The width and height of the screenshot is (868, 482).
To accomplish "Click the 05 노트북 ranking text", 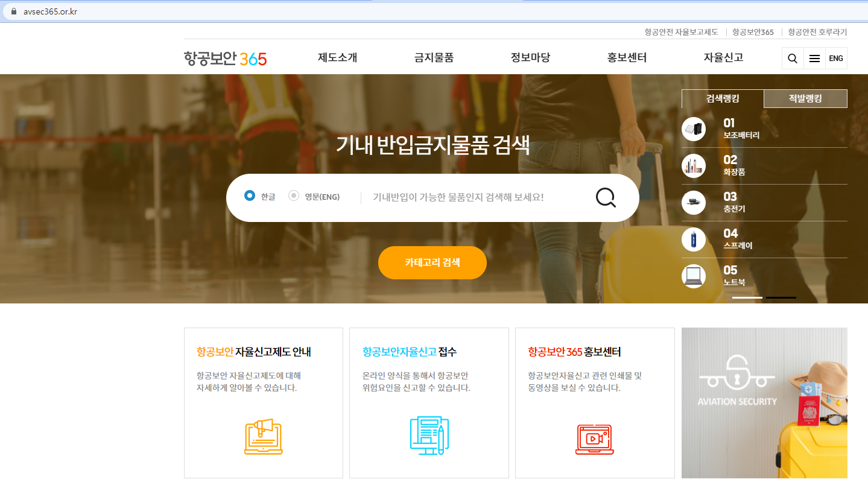I will pos(734,276).
